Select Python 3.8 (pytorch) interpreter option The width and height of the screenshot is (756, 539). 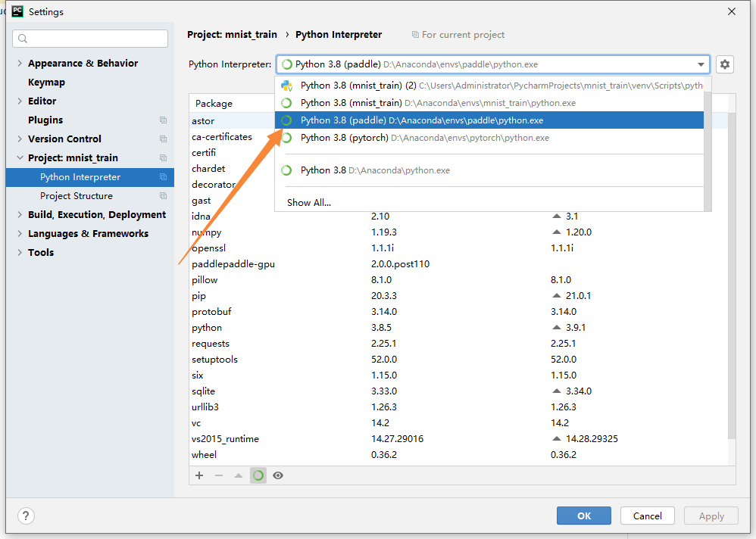489,138
